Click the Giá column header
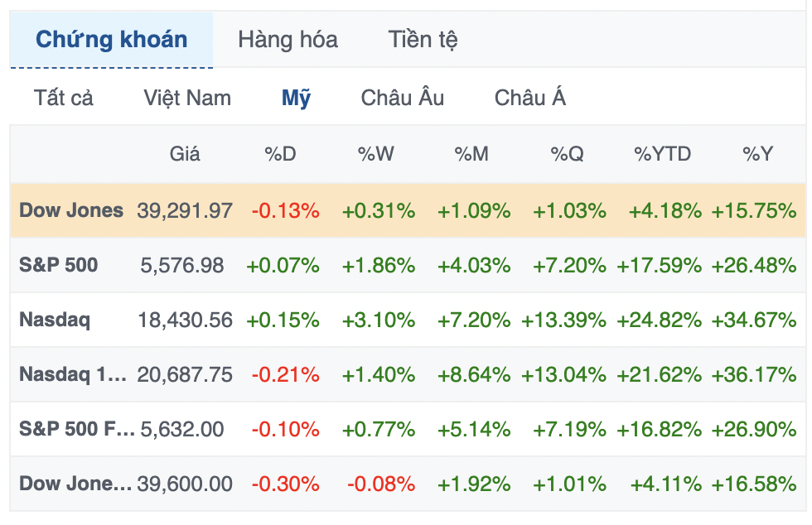Viewport: 812px width, 525px height. coord(185,154)
